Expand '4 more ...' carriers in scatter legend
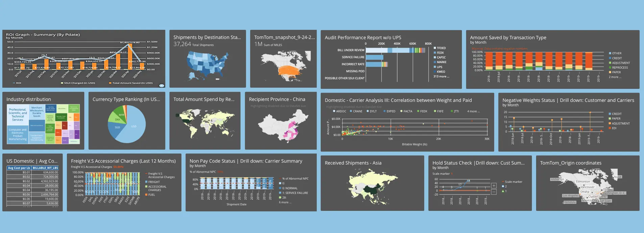The width and height of the screenshot is (644, 233). click(473, 111)
